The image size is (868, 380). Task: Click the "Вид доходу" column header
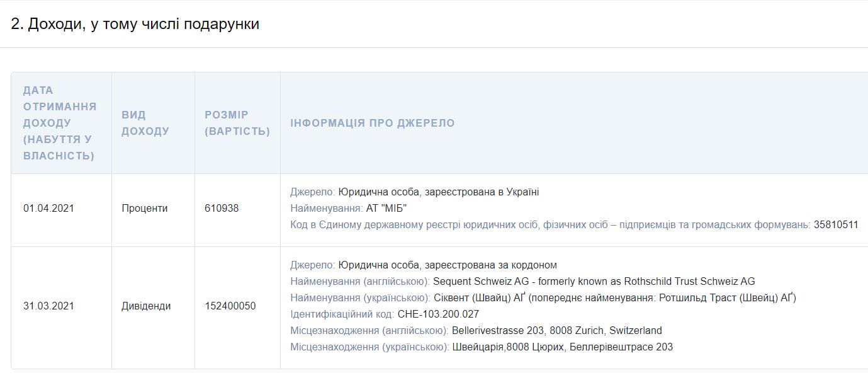pyautogui.click(x=145, y=123)
